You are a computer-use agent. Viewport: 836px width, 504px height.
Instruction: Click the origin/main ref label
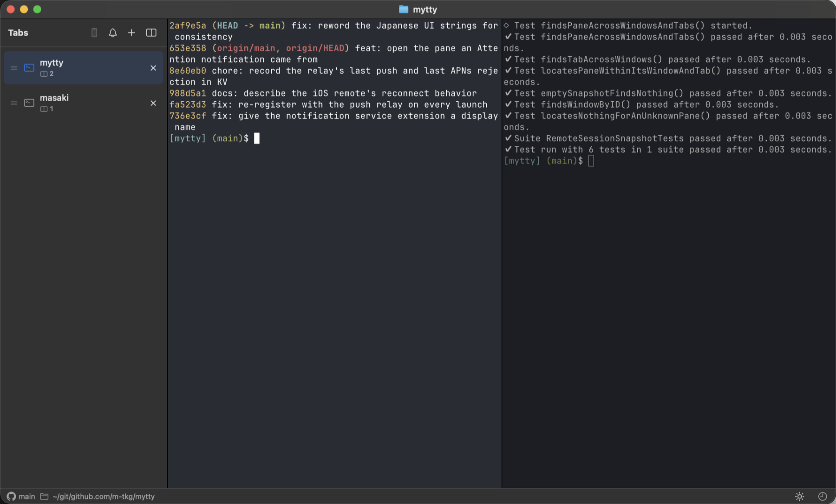(x=246, y=48)
